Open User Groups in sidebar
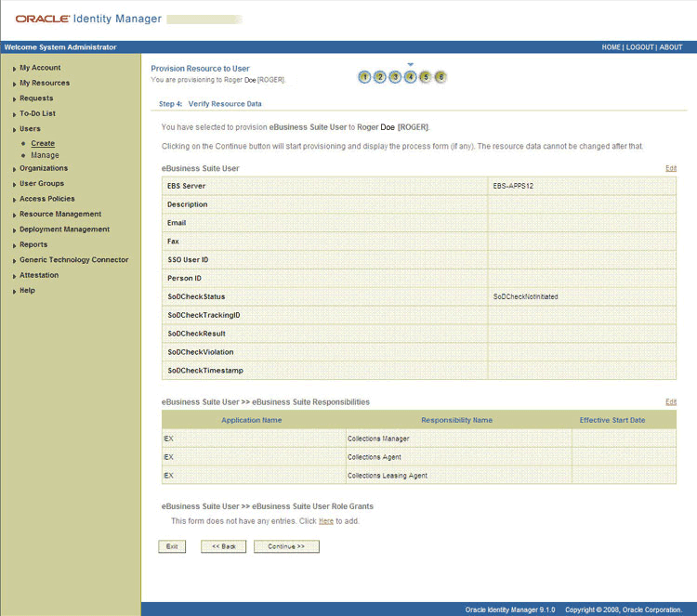Viewport: 697px width, 616px height. click(x=42, y=183)
